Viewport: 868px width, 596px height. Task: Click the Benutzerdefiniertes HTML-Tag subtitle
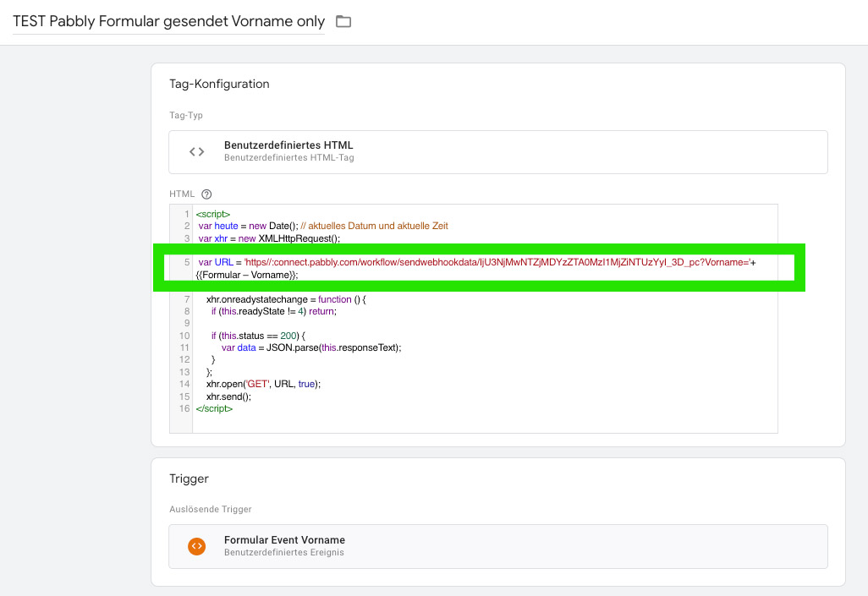tap(289, 158)
